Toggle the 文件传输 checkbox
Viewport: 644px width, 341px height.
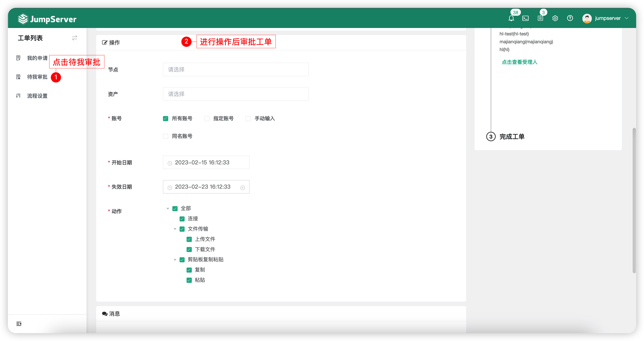(182, 229)
